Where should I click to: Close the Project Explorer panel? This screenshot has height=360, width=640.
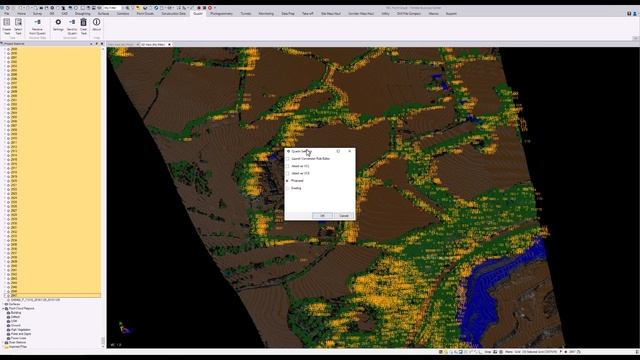pos(102,44)
